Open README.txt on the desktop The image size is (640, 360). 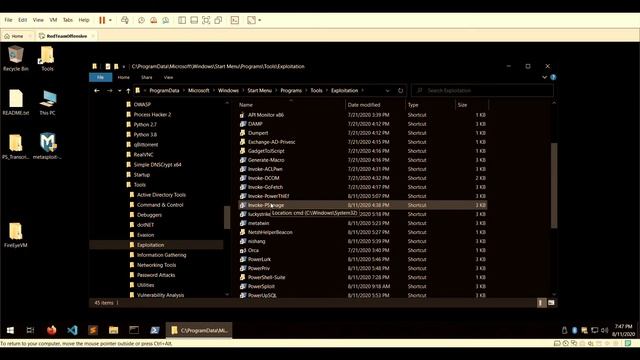point(16,102)
